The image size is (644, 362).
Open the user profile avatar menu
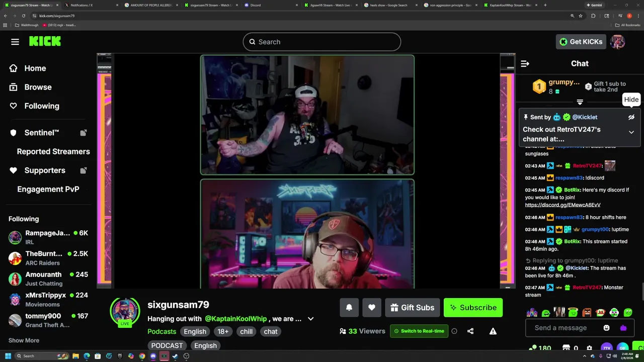(x=617, y=42)
